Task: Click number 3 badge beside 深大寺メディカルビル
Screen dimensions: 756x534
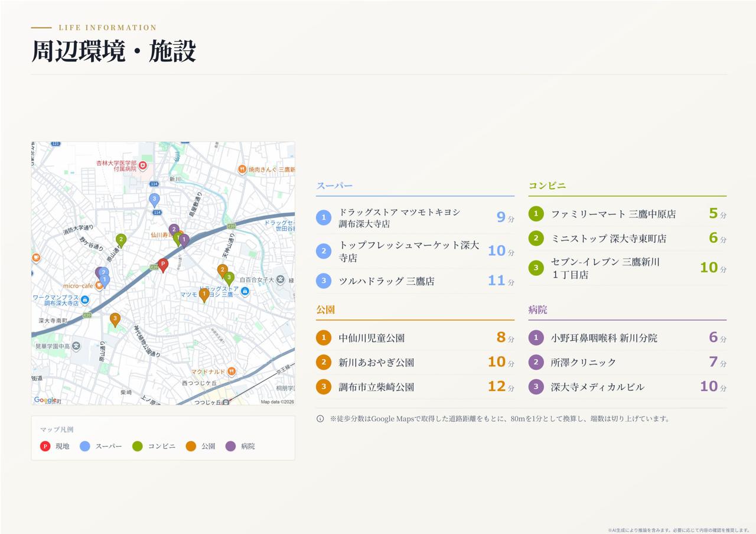Action: pyautogui.click(x=536, y=387)
